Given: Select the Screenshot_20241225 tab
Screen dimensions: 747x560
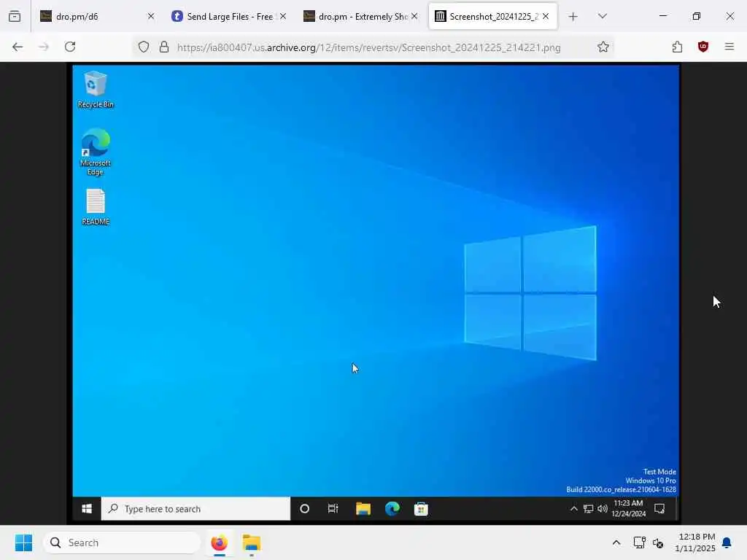Looking at the screenshot, I should 492,16.
